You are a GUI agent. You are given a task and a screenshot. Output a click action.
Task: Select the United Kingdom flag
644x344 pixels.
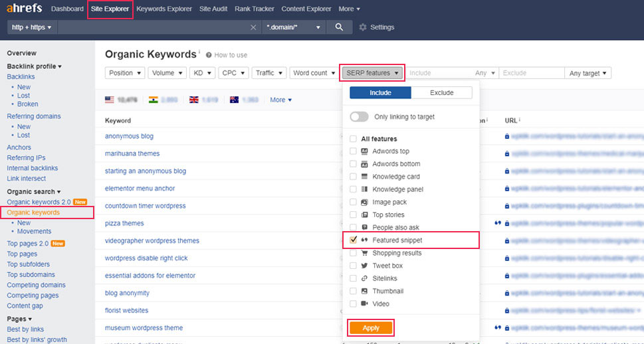coord(194,100)
